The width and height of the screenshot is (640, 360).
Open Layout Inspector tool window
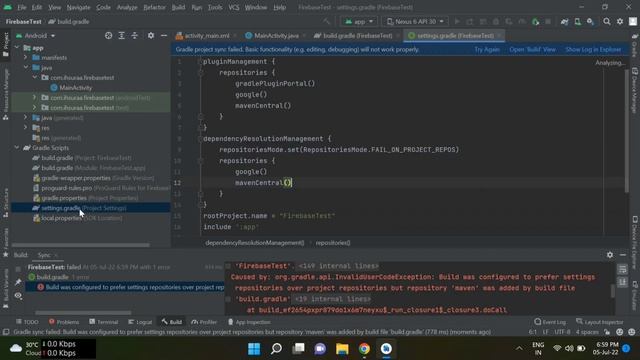pos(600,322)
